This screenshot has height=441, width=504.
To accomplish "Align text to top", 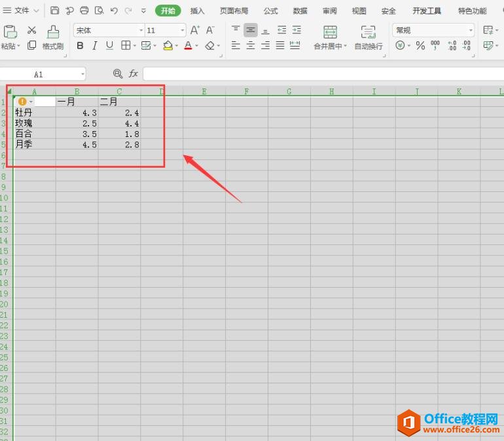I will pyautogui.click(x=236, y=30).
